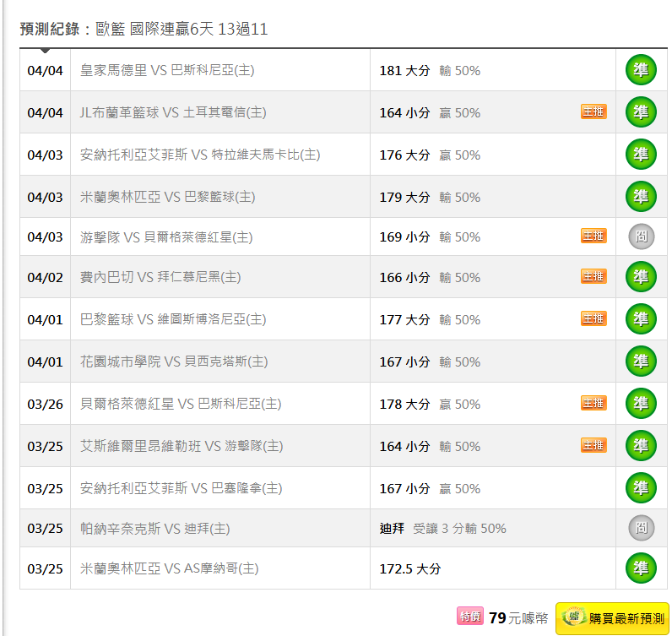The image size is (672, 636).
Task: Click grey result icon for 游擊隊 VS 貝爾格萊德紅星
Action: tap(641, 237)
